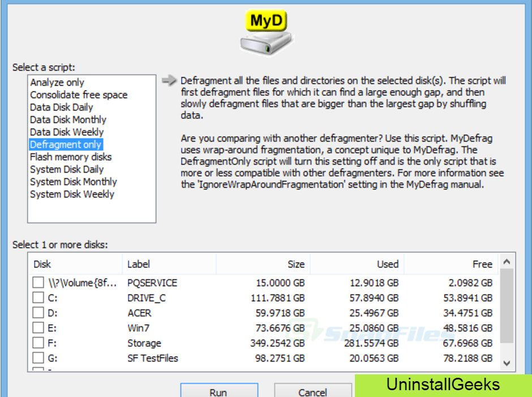532x397 pixels.
Task: Enable the C: drive checkbox
Action: pos(38,297)
